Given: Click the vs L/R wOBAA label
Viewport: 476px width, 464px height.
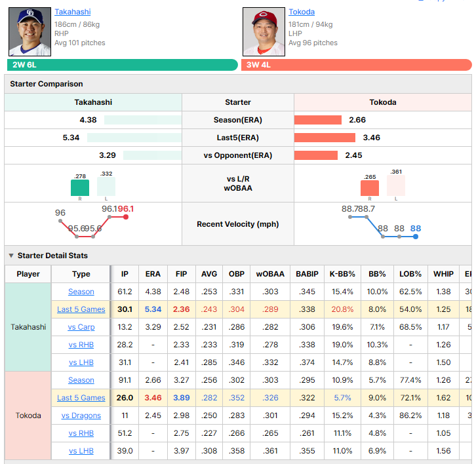Looking at the screenshot, I should pos(238,184).
